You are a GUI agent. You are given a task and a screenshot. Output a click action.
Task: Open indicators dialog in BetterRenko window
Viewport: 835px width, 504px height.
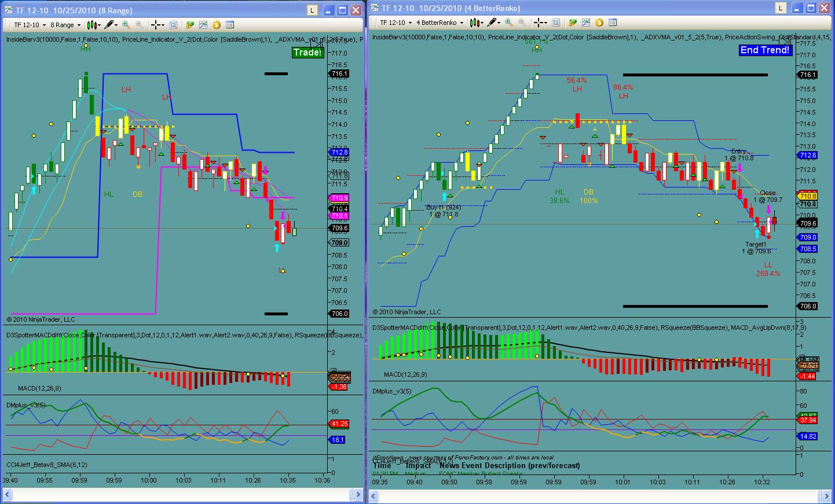point(586,23)
